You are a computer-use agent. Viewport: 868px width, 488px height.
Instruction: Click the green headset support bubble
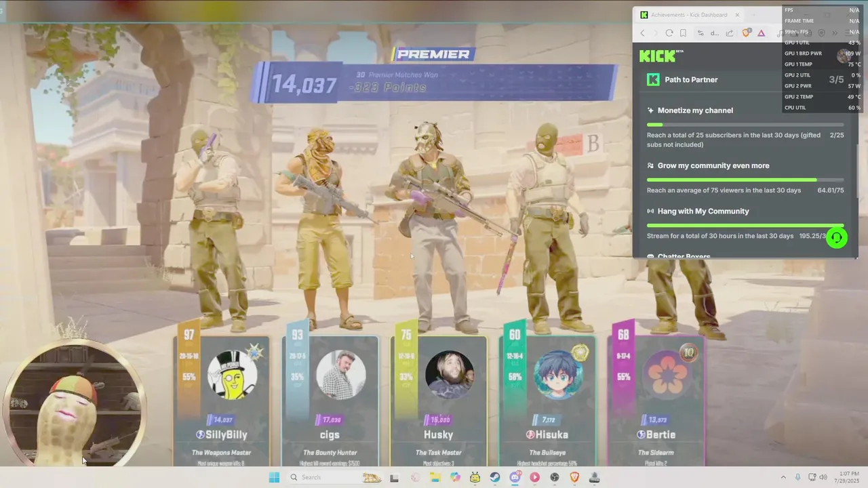pyautogui.click(x=837, y=237)
